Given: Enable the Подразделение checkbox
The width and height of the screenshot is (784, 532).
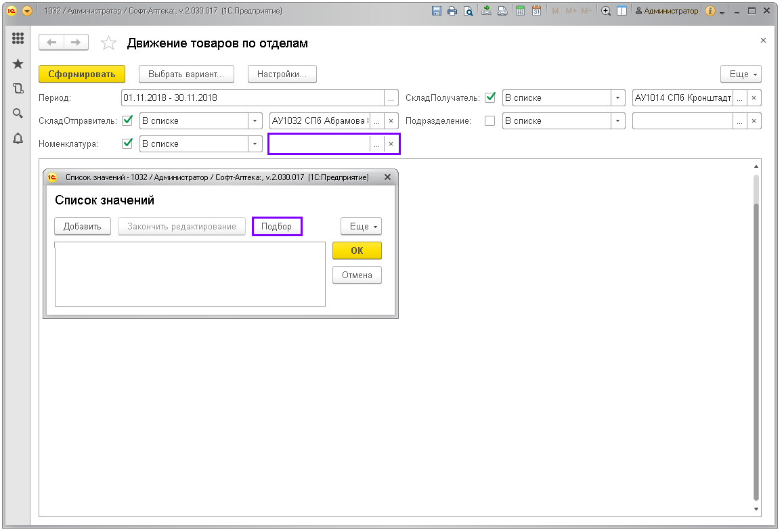Looking at the screenshot, I should click(x=490, y=120).
